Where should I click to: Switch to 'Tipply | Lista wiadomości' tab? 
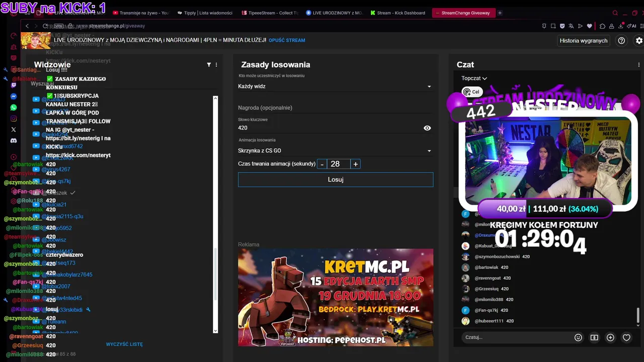coord(206,13)
